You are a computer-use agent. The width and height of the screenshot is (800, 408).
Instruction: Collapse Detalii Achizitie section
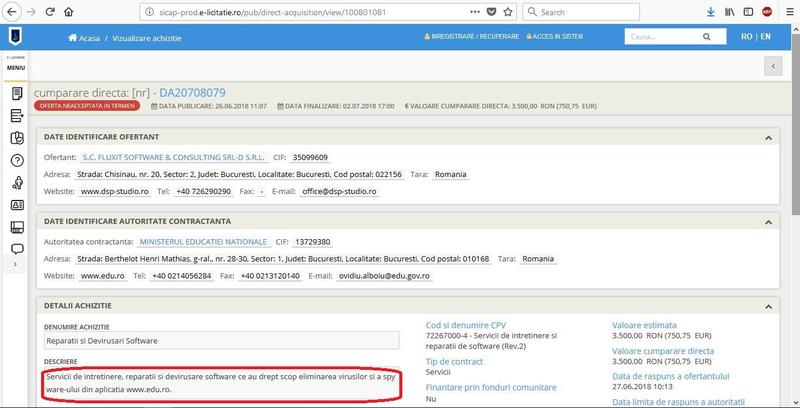click(768, 307)
